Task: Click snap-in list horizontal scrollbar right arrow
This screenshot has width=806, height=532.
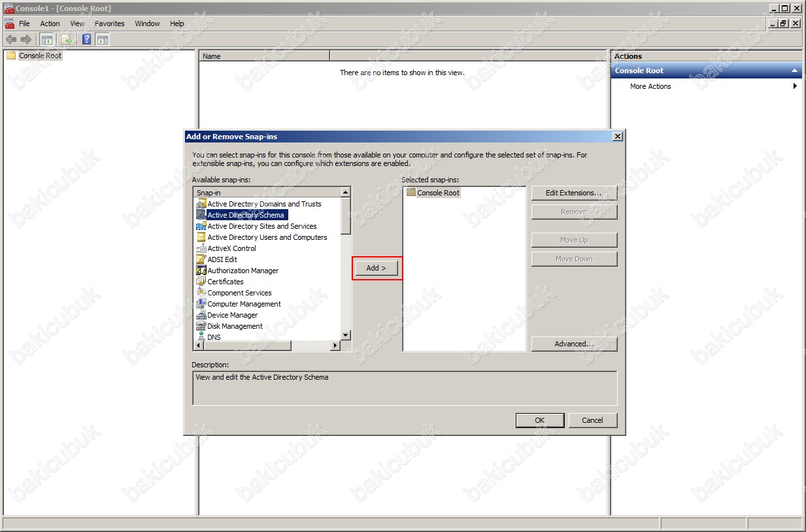Action: click(336, 345)
